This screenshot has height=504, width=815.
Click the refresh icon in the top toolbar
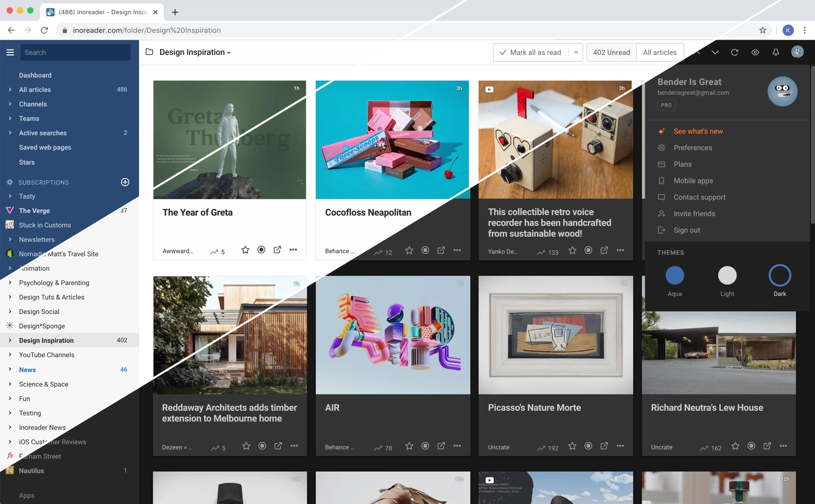click(x=735, y=52)
